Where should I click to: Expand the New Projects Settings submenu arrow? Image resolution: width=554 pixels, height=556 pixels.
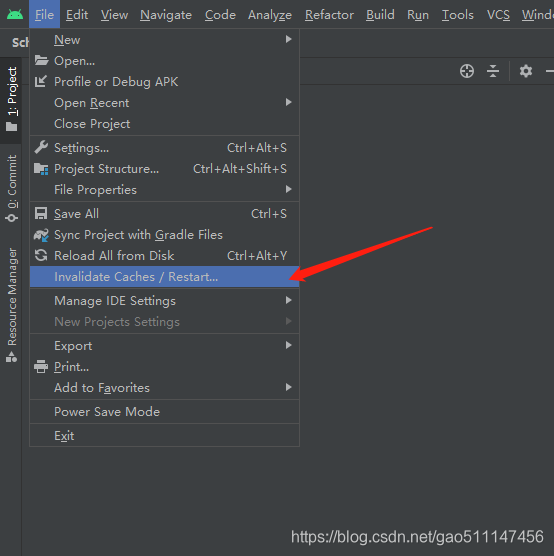289,321
